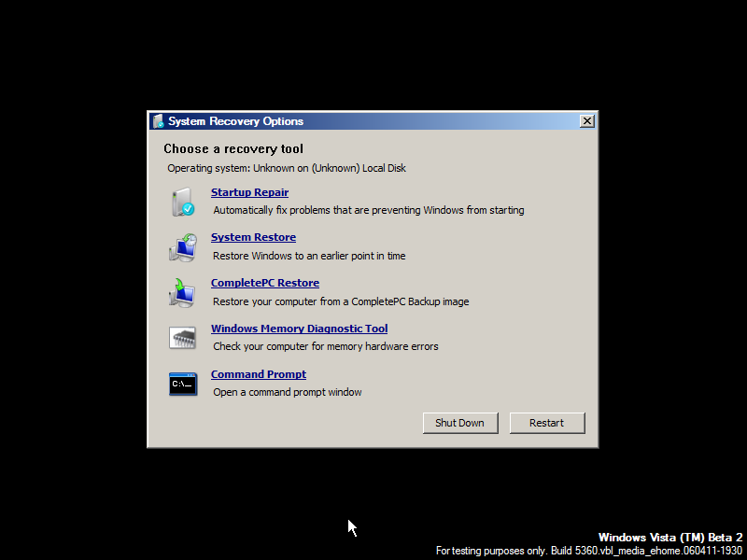Click the Startup Repair description text
The width and height of the screenshot is (747, 560).
[x=367, y=210]
